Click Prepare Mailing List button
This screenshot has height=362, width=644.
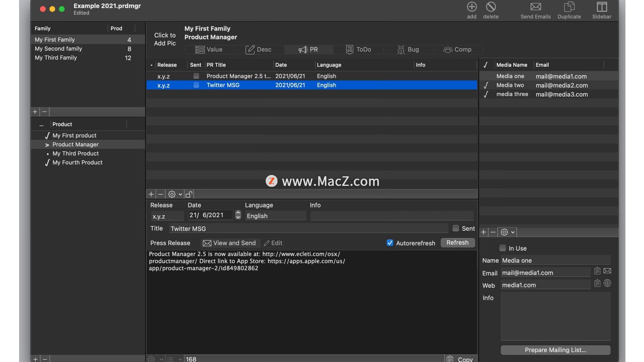[x=555, y=350]
